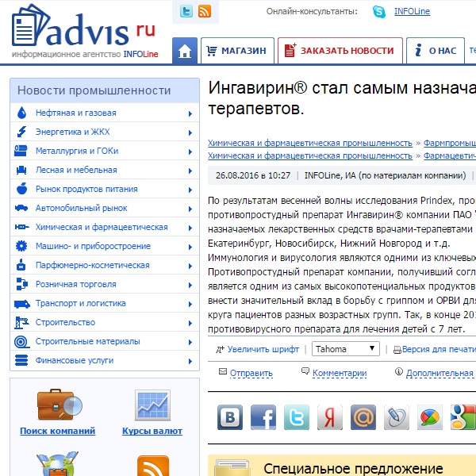476x476 pixels.
Task: Open the ЗАКАЗАТЬ НОВОСТИ tab
Action: (x=340, y=51)
